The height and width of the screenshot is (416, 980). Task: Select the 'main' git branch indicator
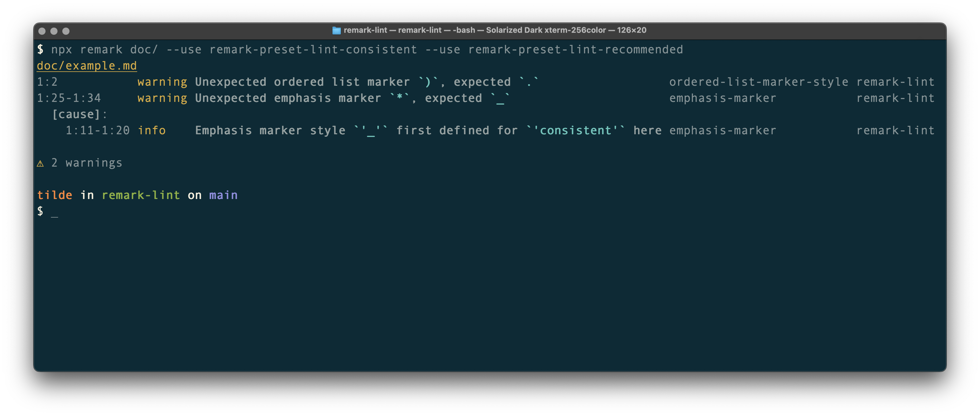point(223,195)
